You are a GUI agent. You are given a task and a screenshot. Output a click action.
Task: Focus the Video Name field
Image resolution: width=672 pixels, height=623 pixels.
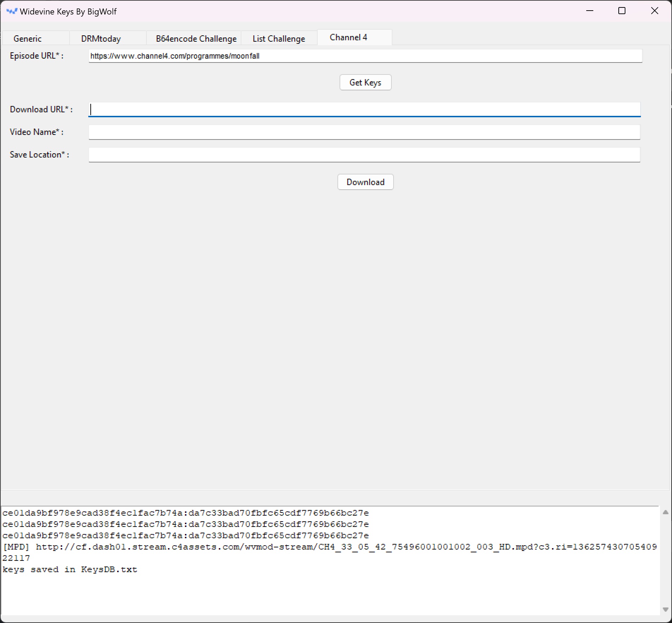364,132
